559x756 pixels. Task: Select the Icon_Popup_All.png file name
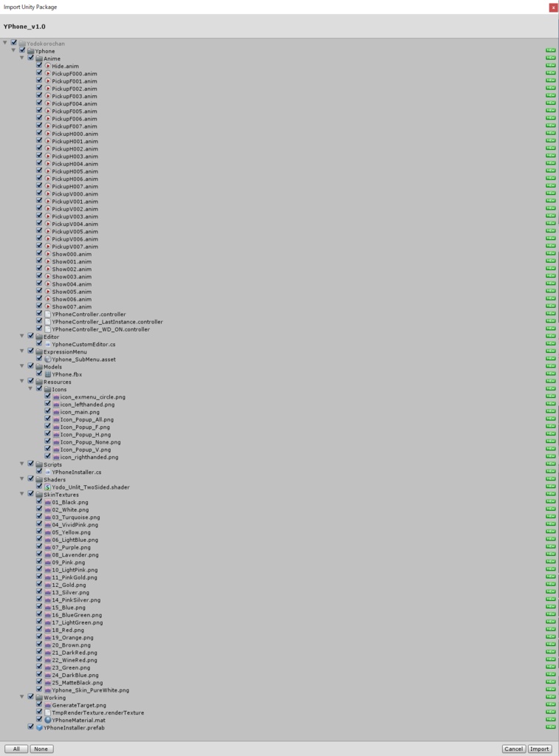point(87,419)
